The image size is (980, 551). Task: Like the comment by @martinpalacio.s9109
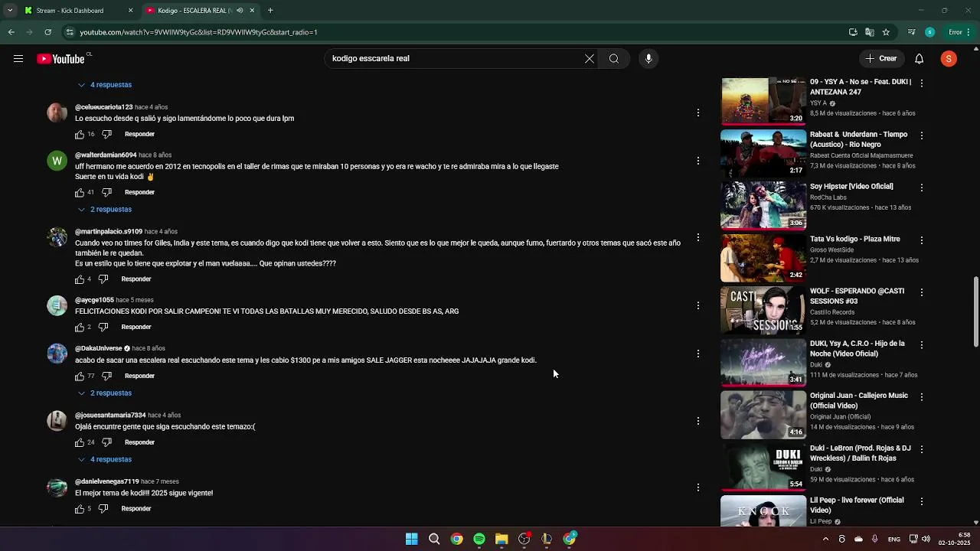[x=80, y=279]
